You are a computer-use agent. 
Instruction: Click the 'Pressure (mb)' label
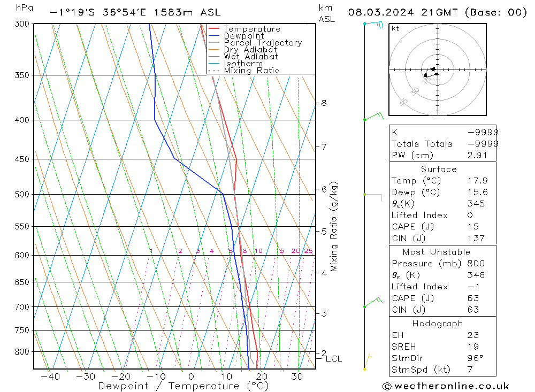(x=426, y=264)
